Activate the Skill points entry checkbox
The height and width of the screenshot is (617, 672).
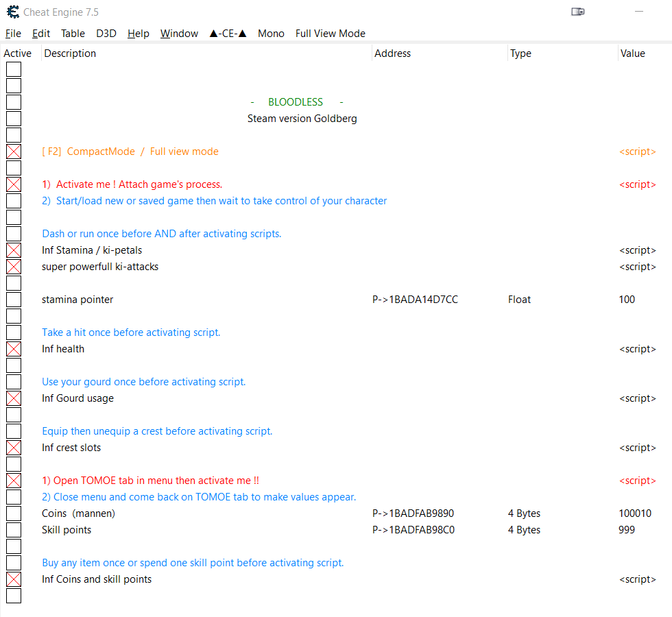click(x=14, y=530)
